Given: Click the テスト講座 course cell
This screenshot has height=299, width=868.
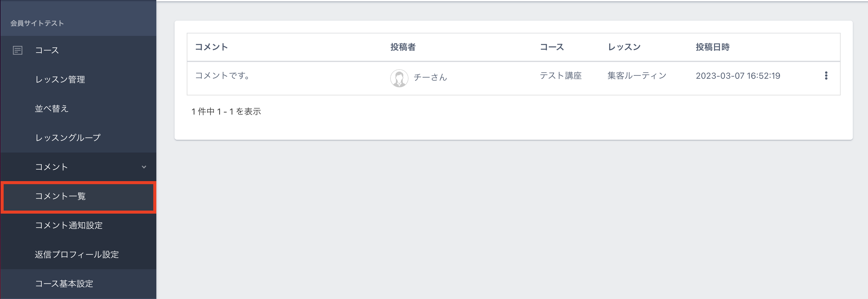Looking at the screenshot, I should 560,76.
